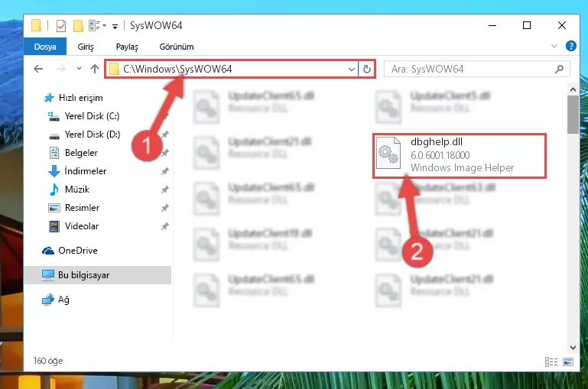Open the Resimler folder
This screenshot has width=588, height=389.
click(x=82, y=208)
